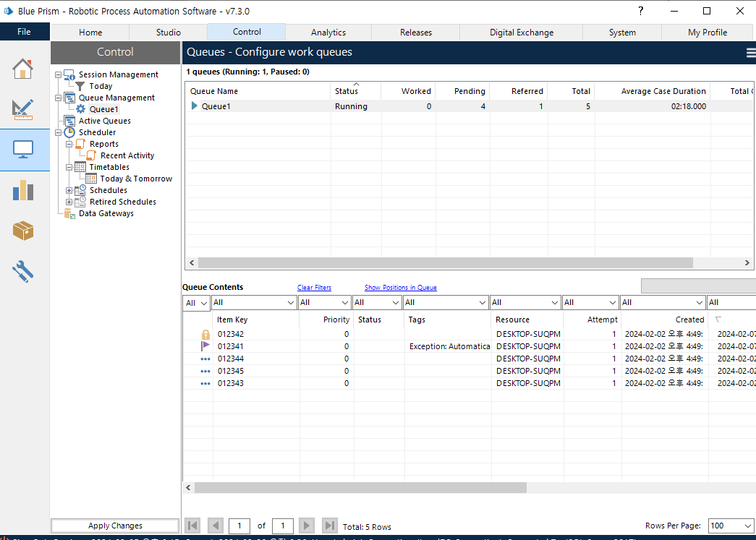
Task: Click the Queue1 gear icon in tree
Action: point(80,109)
